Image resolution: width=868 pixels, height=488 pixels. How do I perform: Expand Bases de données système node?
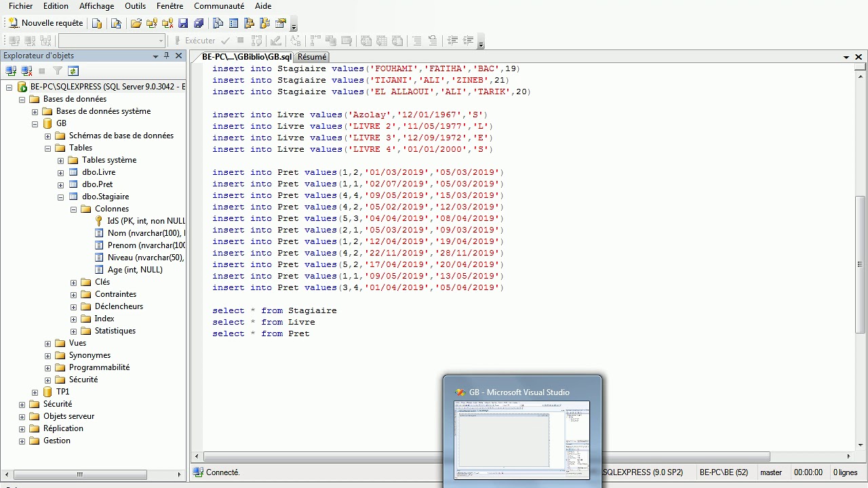(35, 111)
